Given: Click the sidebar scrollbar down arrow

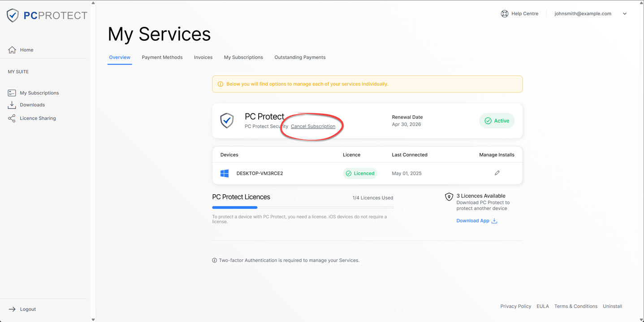Looking at the screenshot, I should click(x=93, y=319).
